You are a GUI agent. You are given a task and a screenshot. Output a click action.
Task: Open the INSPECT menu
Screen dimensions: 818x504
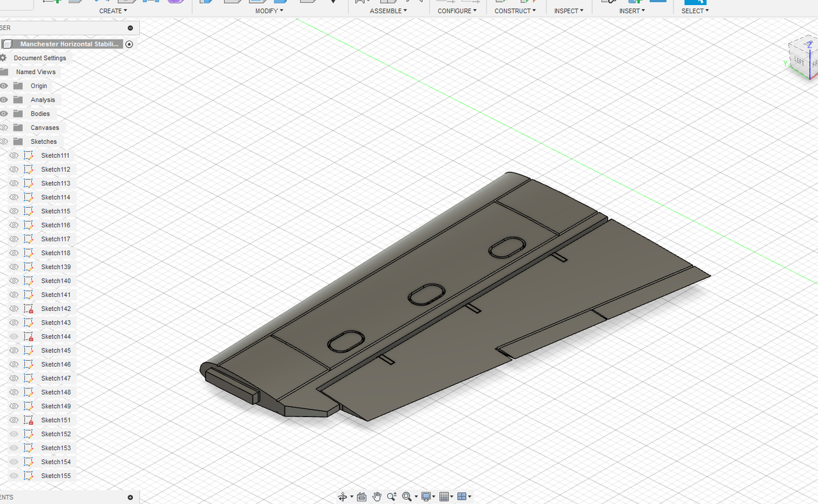[567, 10]
